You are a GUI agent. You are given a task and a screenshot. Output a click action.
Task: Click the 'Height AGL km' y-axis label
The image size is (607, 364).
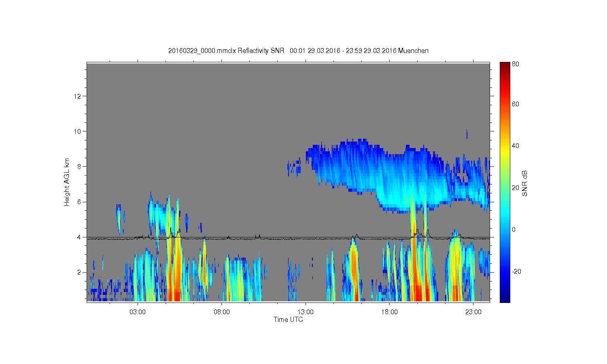[67, 182]
